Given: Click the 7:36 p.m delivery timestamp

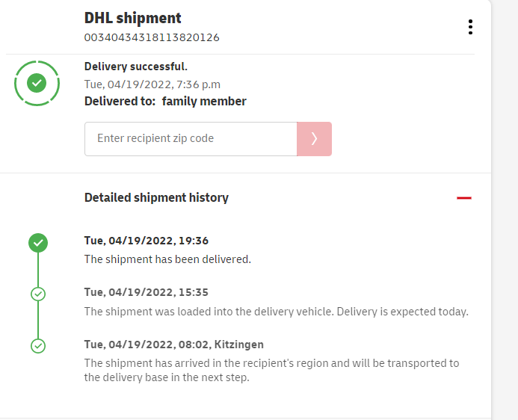Looking at the screenshot, I should 152,84.
